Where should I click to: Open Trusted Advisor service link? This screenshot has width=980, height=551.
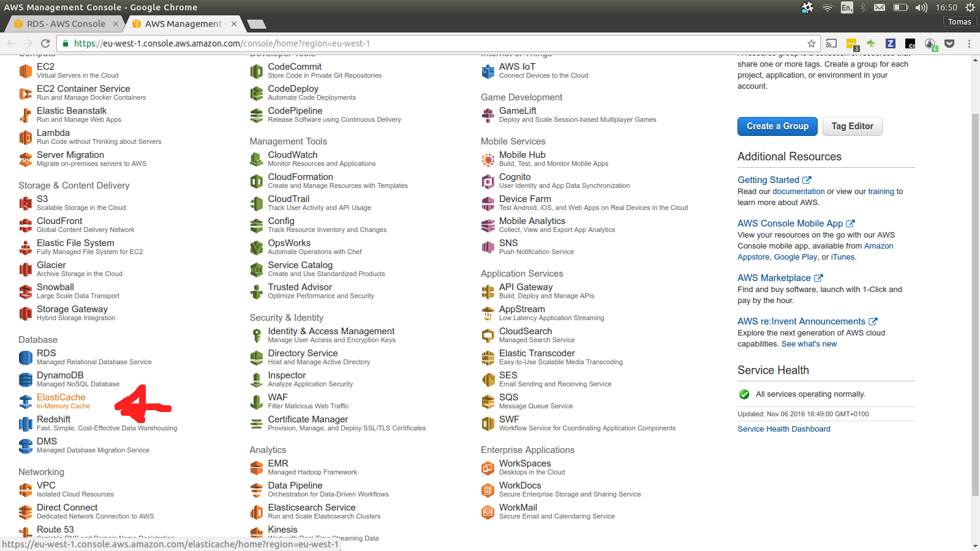(x=300, y=287)
